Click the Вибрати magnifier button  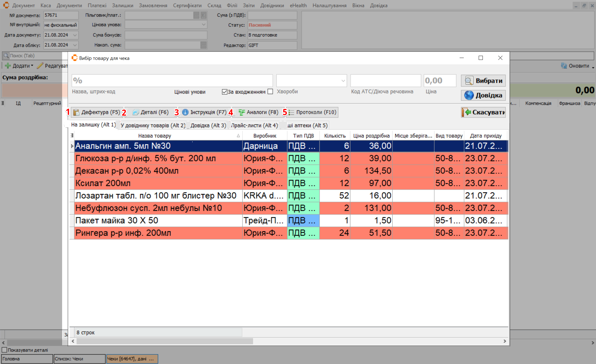[x=483, y=81]
